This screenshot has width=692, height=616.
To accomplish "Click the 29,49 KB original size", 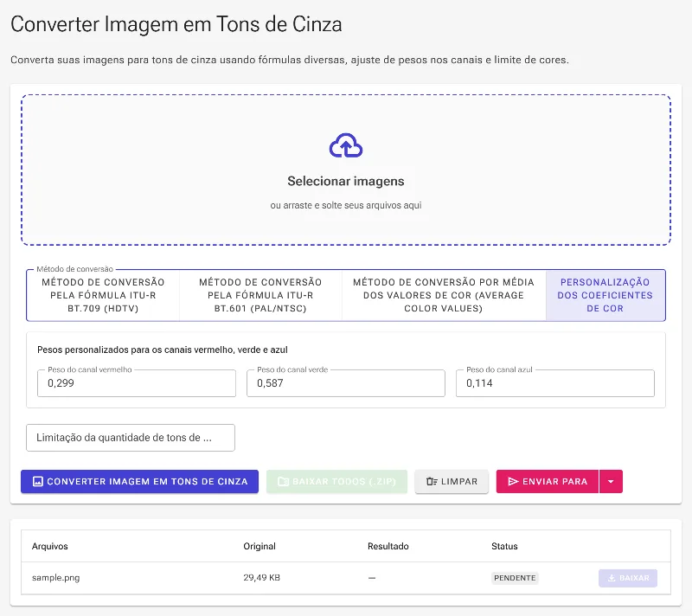I will pyautogui.click(x=262, y=578).
